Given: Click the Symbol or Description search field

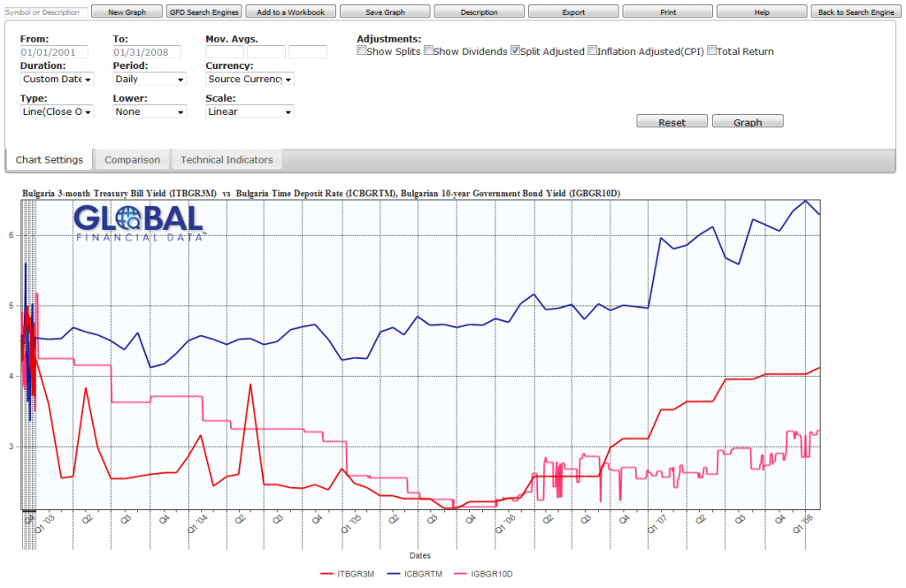Looking at the screenshot, I should pyautogui.click(x=42, y=11).
